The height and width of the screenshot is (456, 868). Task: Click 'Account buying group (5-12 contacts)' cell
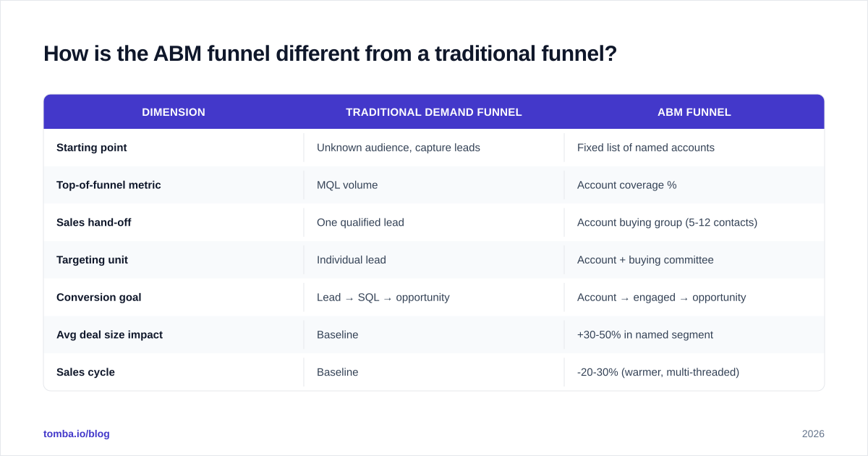pyautogui.click(x=667, y=223)
